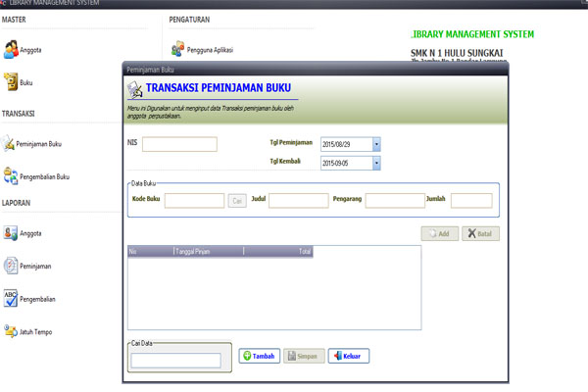
Task: Click the Transaksi Peminjaman Buku header icon
Action: 135,89
